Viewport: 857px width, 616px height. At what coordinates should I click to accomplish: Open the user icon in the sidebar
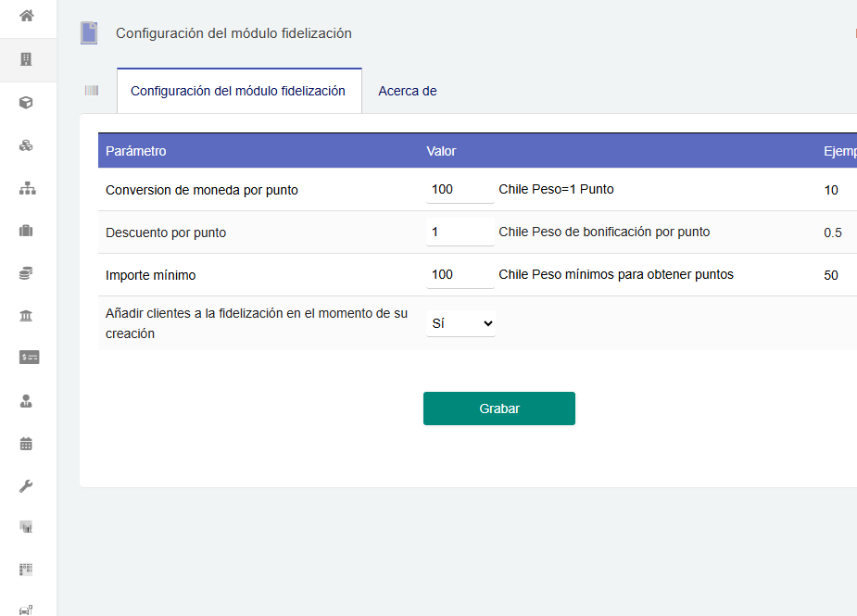pyautogui.click(x=27, y=401)
